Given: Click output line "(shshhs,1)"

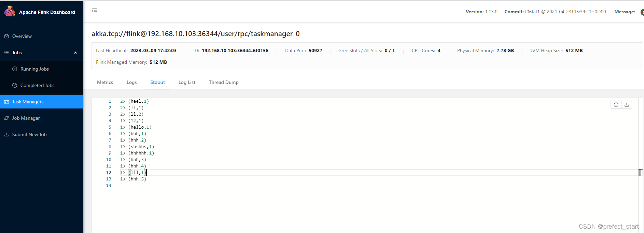Looking at the screenshot, I should (x=141, y=147).
